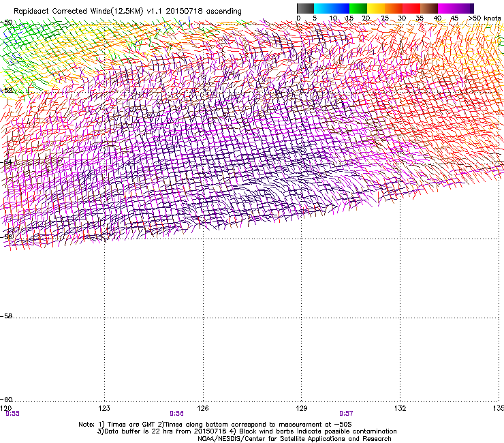This screenshot has width=504, height=443.
Task: Click the '123' longitude axis label
Action: [104, 408]
